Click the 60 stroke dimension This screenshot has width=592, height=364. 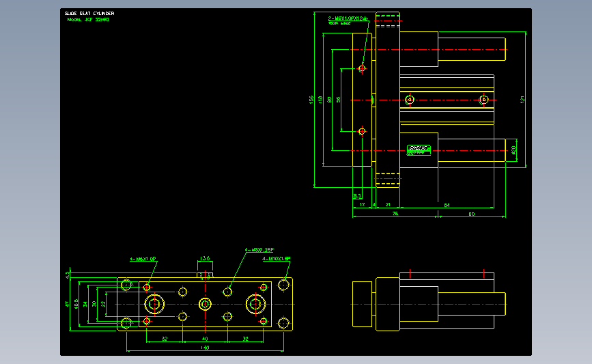point(472,214)
